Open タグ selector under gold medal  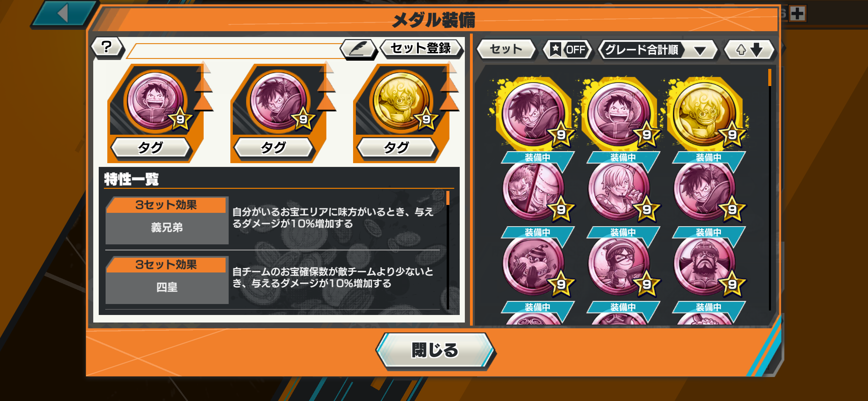[x=396, y=148]
